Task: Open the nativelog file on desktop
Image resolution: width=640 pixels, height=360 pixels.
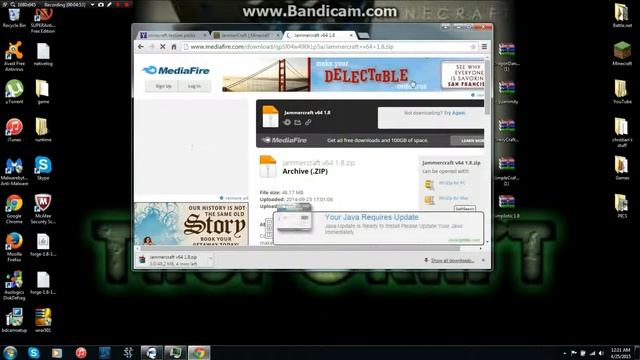Action: point(43,55)
